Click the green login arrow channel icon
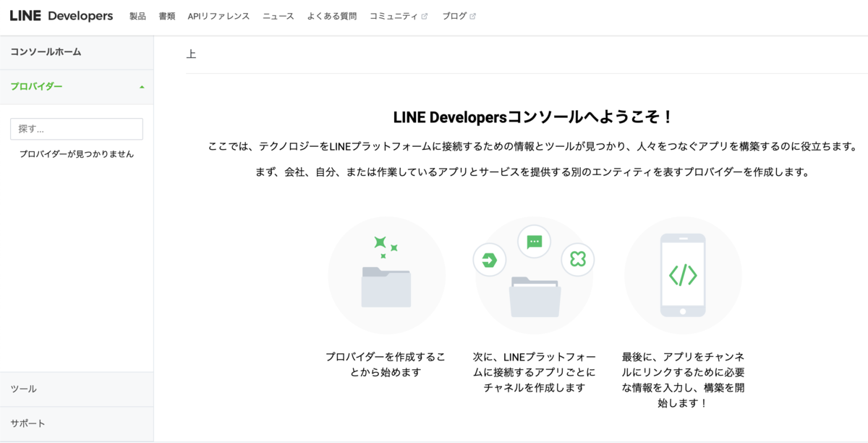 click(490, 260)
